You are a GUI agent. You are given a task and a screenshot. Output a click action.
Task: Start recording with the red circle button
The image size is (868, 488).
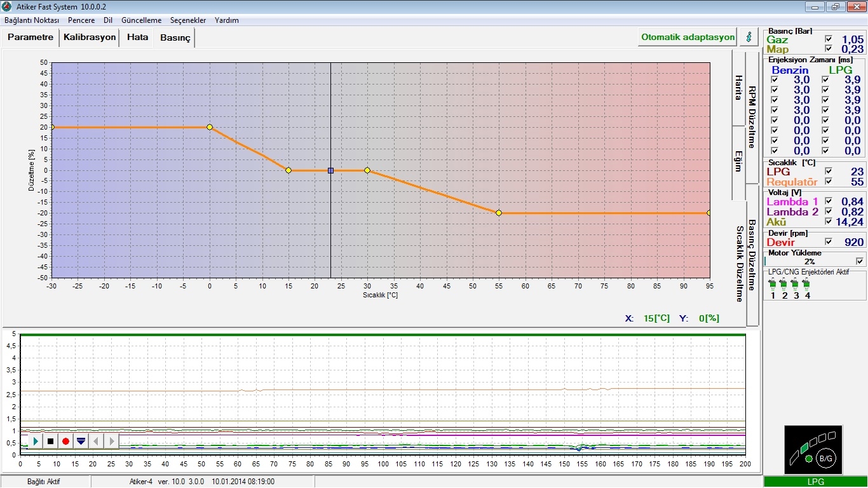click(65, 441)
